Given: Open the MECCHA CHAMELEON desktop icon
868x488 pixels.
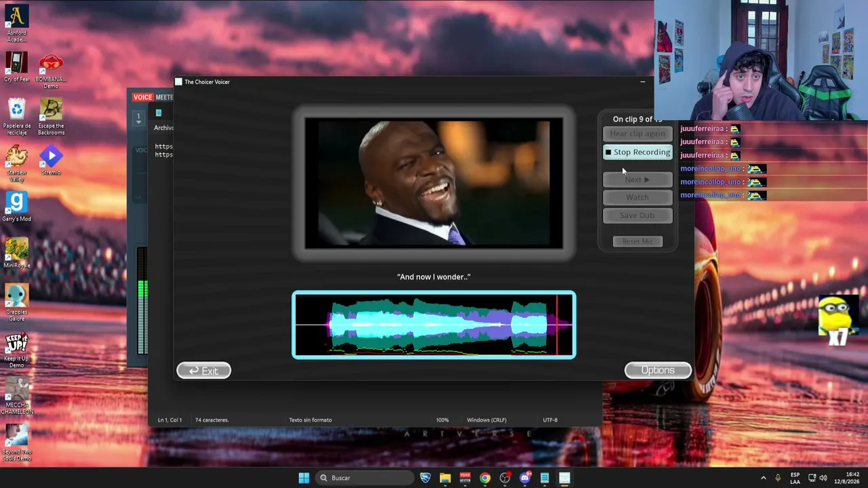Looking at the screenshot, I should click(x=16, y=396).
